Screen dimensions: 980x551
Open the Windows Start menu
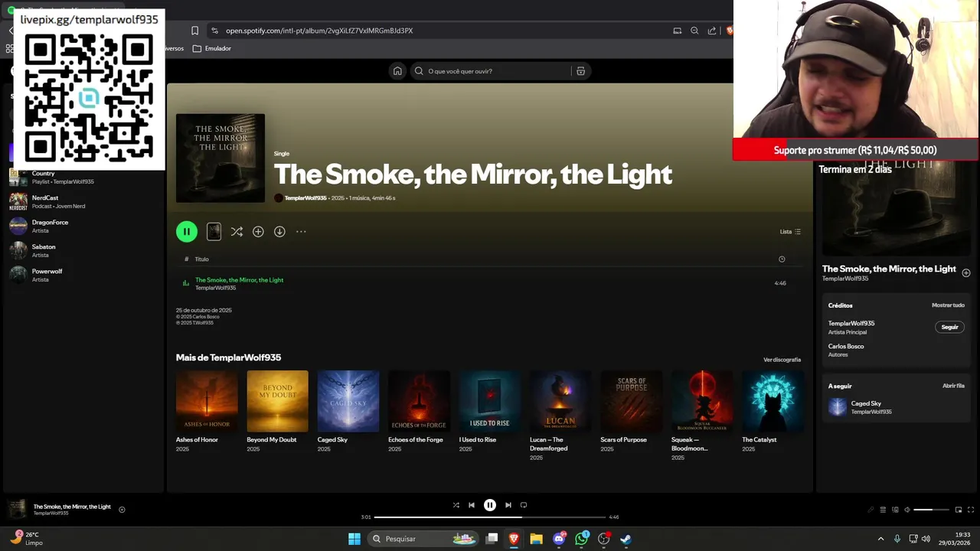click(x=354, y=539)
